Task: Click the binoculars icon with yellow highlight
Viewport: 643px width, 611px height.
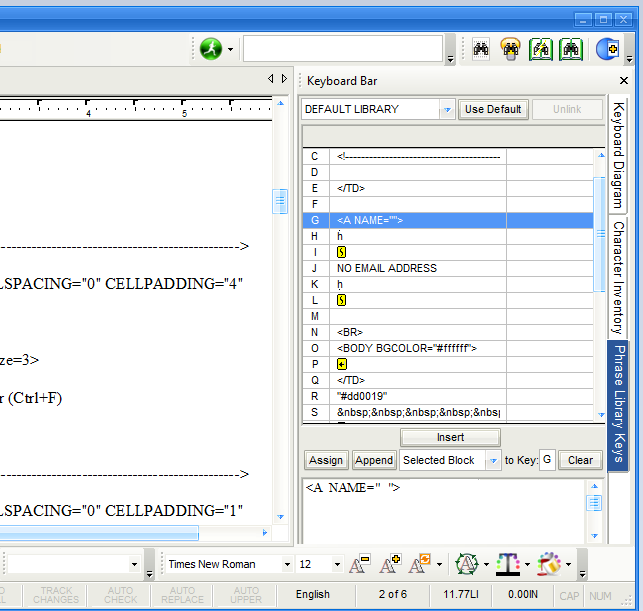Action: point(511,49)
